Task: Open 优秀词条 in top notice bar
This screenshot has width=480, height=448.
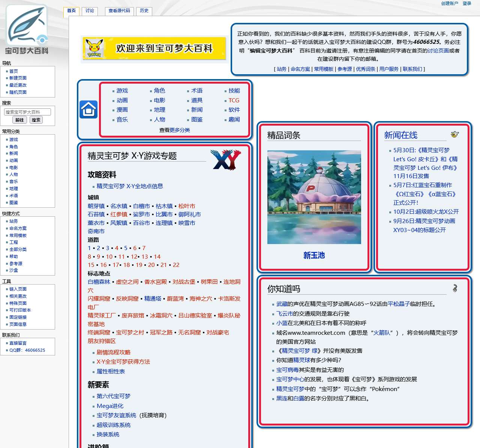Action: (366, 69)
